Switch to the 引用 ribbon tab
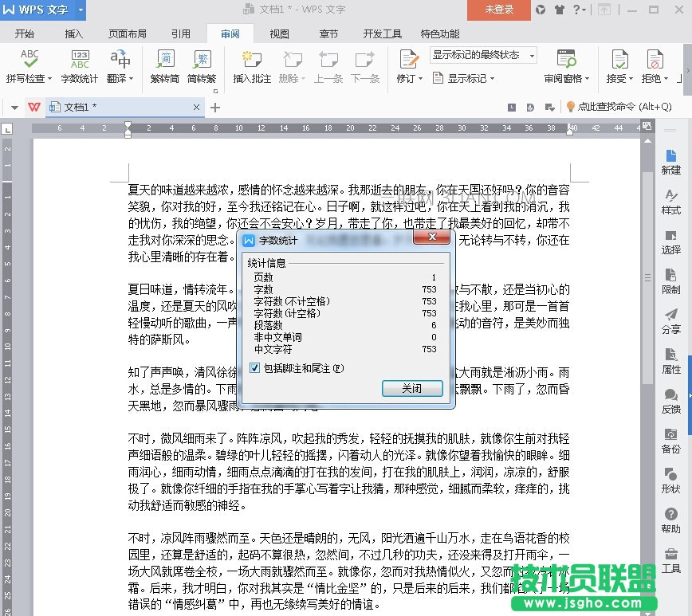Viewport: 692px width, 616px height. tap(180, 33)
